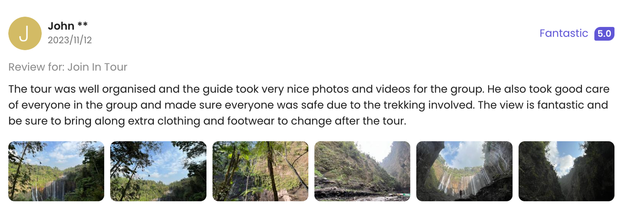644x213 pixels.
Task: Click the 'Review for:' label
Action: coord(37,67)
